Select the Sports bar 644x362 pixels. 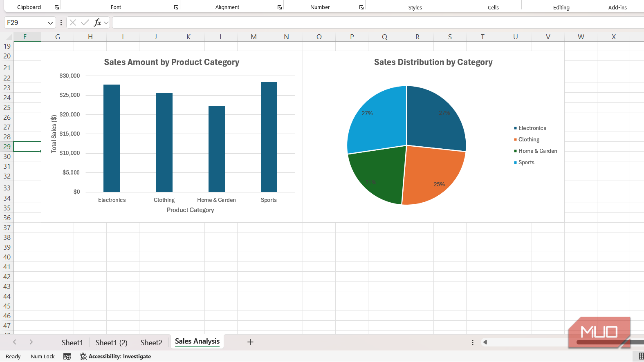[x=269, y=137]
